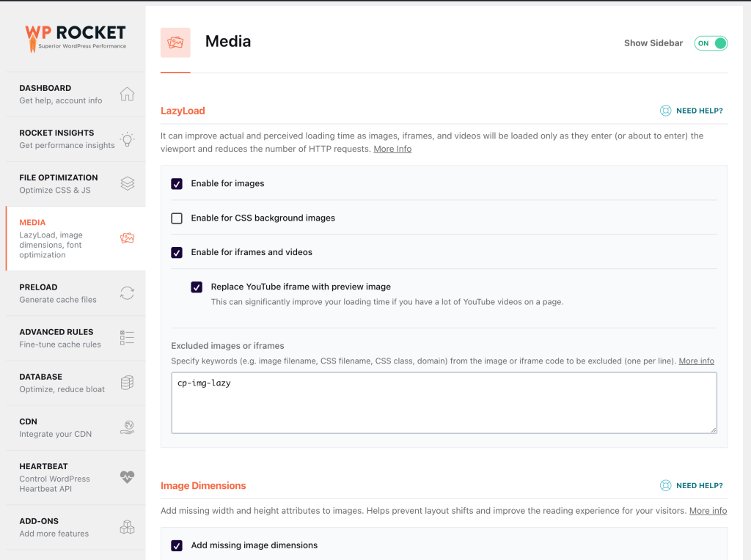This screenshot has height=560, width=751.
Task: Select the Heartbeat heart icon
Action: coord(127,477)
